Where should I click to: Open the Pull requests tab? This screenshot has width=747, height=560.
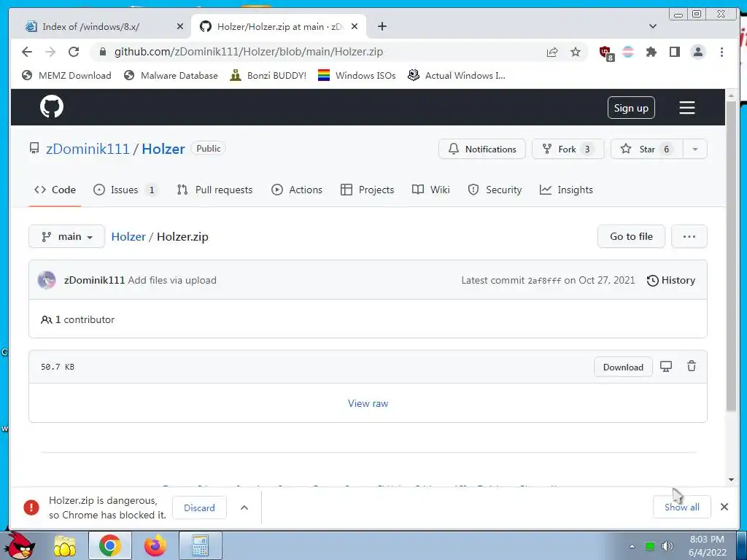point(214,190)
